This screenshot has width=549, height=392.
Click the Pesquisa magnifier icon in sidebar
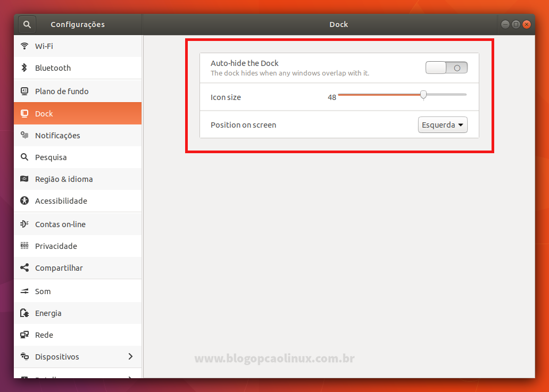pyautogui.click(x=24, y=157)
